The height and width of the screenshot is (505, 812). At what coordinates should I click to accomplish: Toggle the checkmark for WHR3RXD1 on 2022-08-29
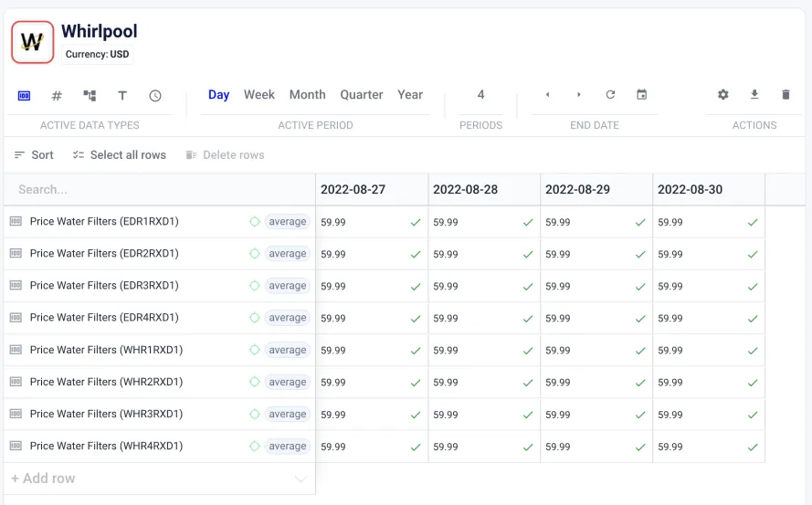640,416
